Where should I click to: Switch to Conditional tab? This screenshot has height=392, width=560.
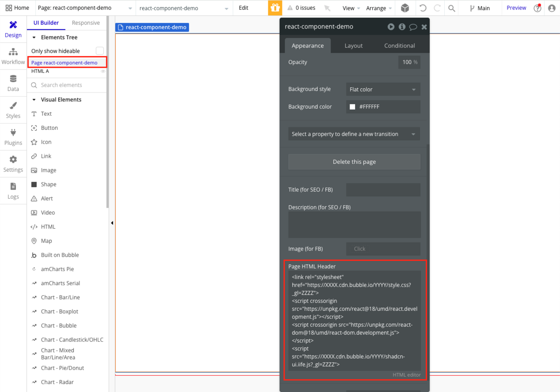(399, 45)
